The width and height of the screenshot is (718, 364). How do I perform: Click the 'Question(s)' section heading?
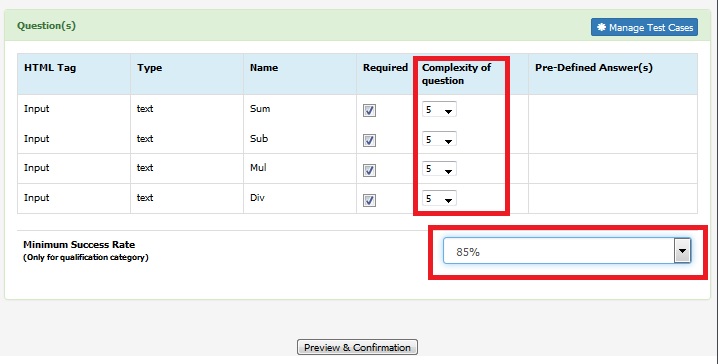[46, 26]
